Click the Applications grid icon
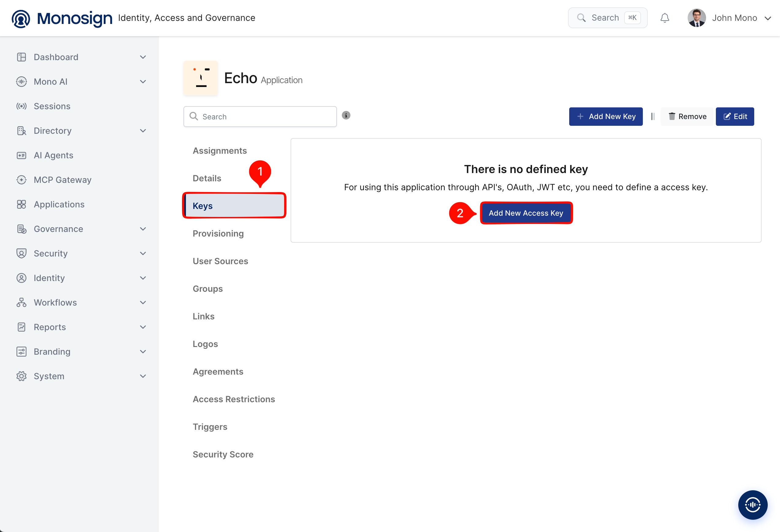Screen dimensions: 780x532 tap(21, 204)
